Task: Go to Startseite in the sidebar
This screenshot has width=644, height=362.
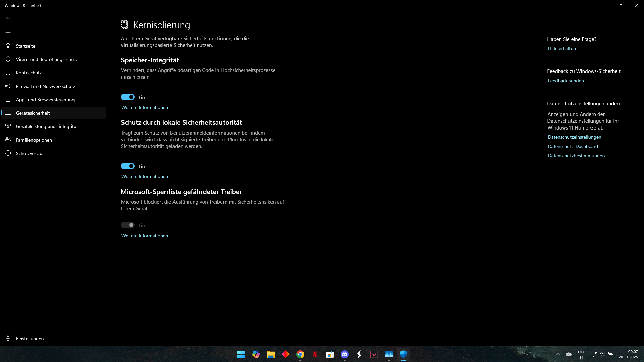Action: click(x=54, y=46)
